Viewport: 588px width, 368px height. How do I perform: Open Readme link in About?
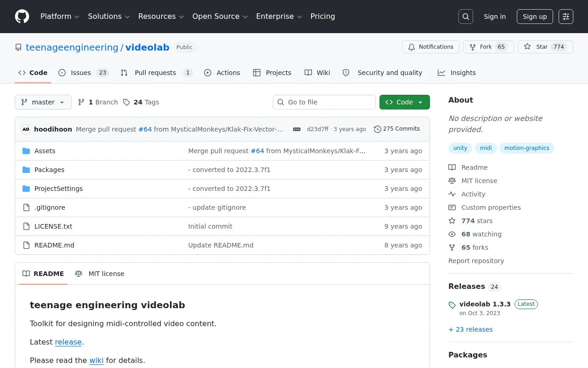pyautogui.click(x=468, y=167)
